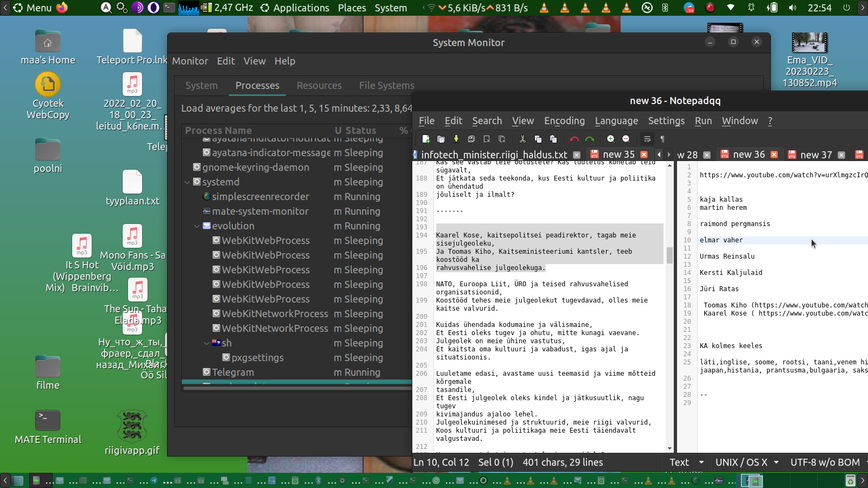This screenshot has height=488, width=868.
Task: Open the Encoding menu in Notepadqq
Action: click(x=564, y=121)
